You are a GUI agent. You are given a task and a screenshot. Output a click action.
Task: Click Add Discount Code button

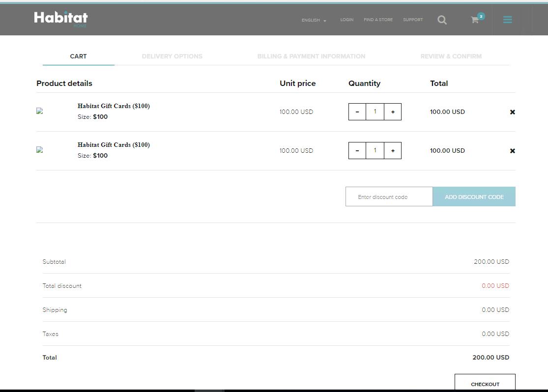tap(474, 196)
